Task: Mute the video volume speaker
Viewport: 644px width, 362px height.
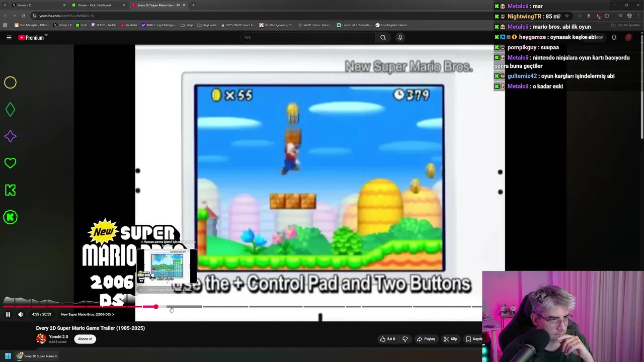Action: [21, 314]
